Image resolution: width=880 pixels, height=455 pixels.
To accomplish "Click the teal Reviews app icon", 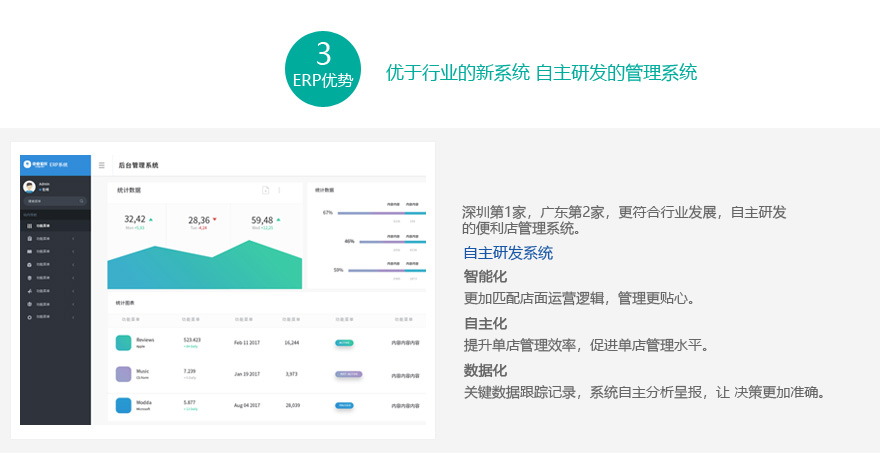I will pyautogui.click(x=124, y=342).
